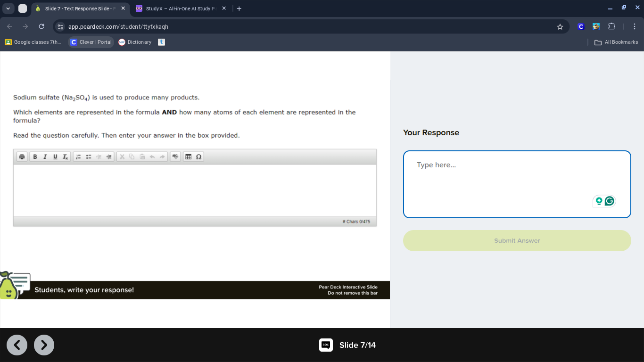The image size is (644, 362).
Task: Click the Omega special character icon
Action: pos(198,157)
